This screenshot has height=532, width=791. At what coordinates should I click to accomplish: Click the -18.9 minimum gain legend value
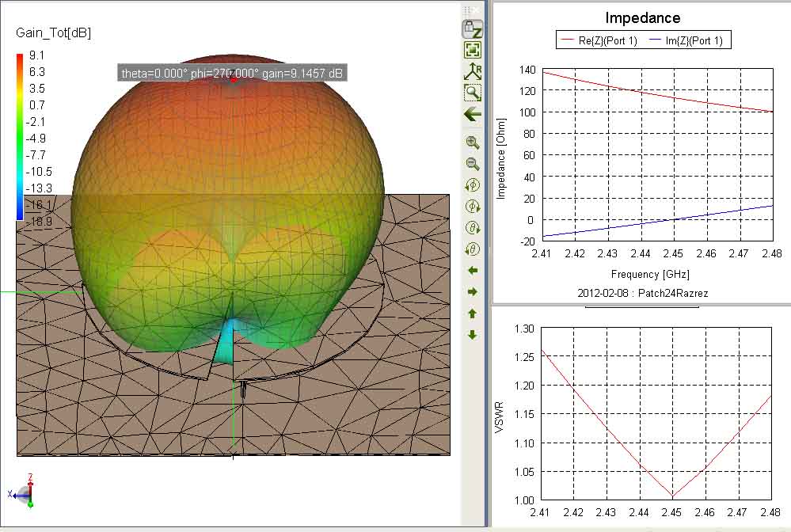(x=39, y=222)
